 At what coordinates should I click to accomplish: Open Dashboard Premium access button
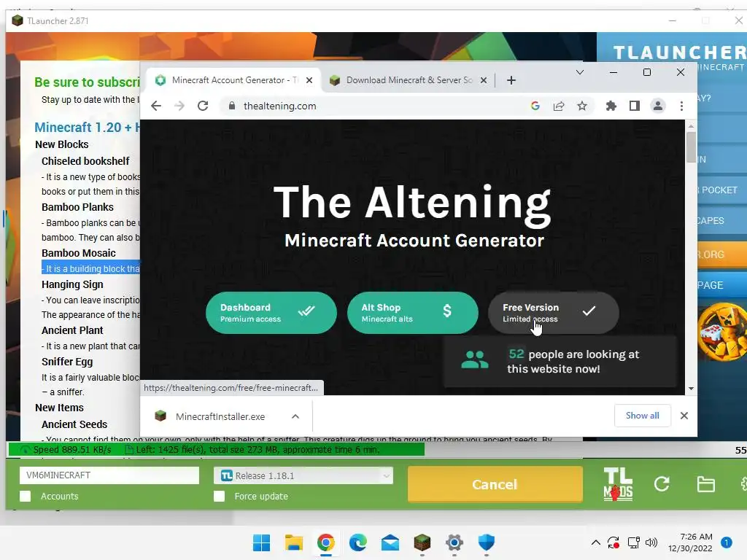tap(271, 312)
